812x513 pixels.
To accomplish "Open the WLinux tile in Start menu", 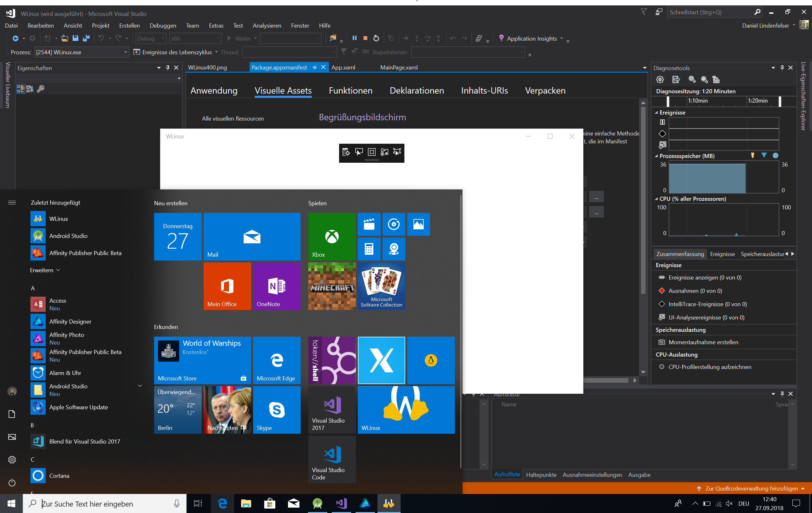I will tap(406, 410).
